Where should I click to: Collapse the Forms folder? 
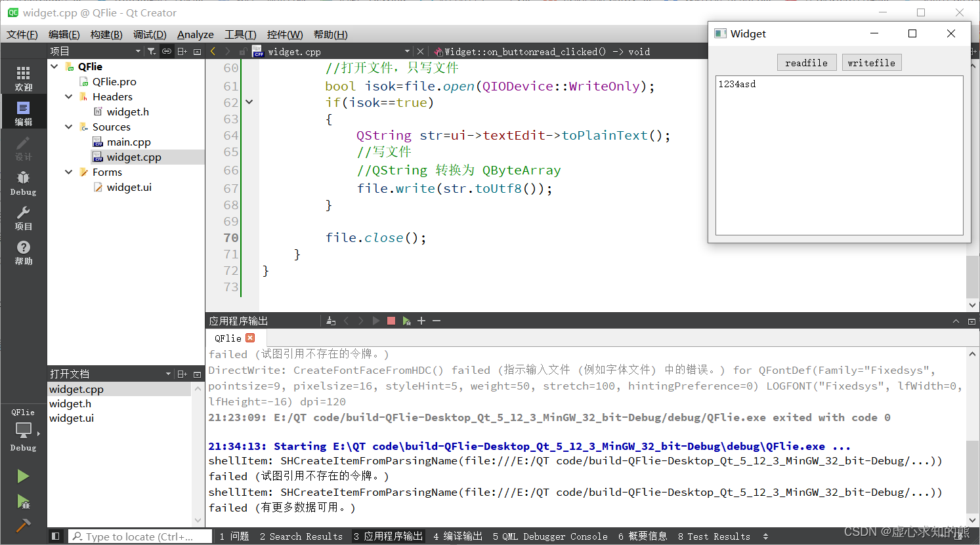click(x=69, y=172)
